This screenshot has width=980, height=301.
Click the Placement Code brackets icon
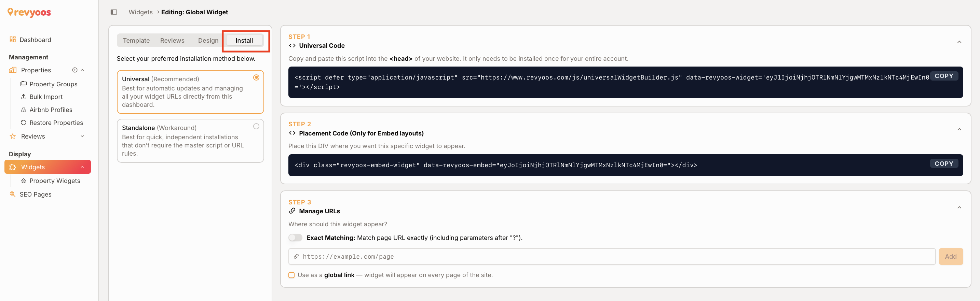click(292, 133)
